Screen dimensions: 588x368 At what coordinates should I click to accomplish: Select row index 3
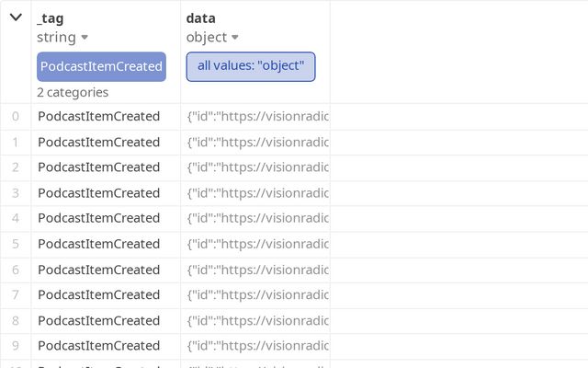click(16, 192)
